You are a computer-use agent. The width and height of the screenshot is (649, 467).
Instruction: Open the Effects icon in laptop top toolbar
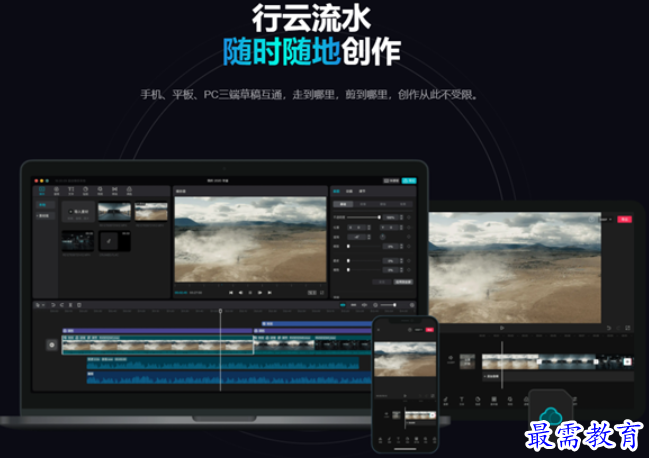coord(100,190)
